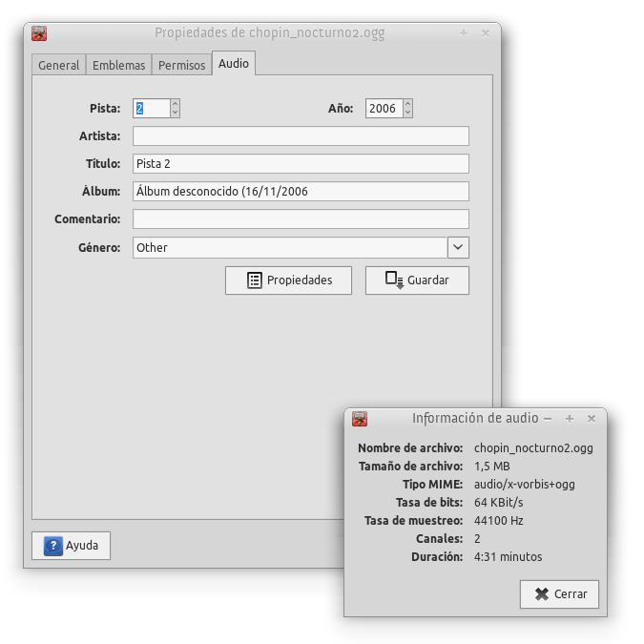The height and width of the screenshot is (644, 644).
Task: Click the list icon on Propiedades button
Action: click(254, 280)
